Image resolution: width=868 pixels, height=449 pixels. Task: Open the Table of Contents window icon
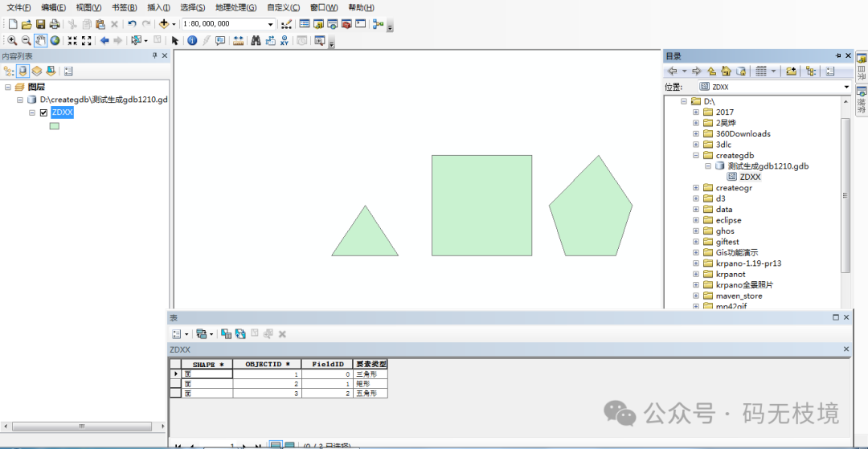305,24
